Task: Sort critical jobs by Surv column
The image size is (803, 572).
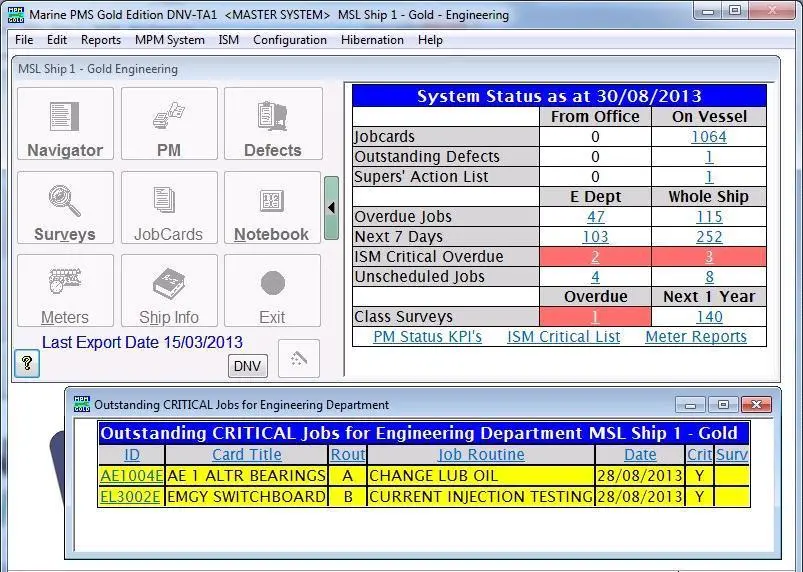Action: (x=732, y=454)
